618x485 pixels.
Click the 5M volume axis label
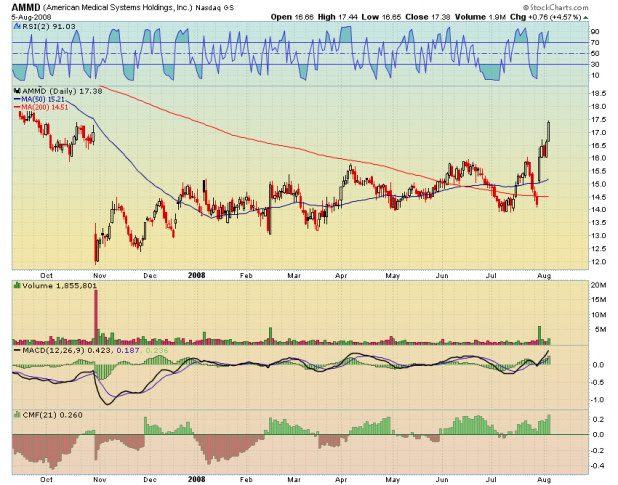tap(600, 329)
